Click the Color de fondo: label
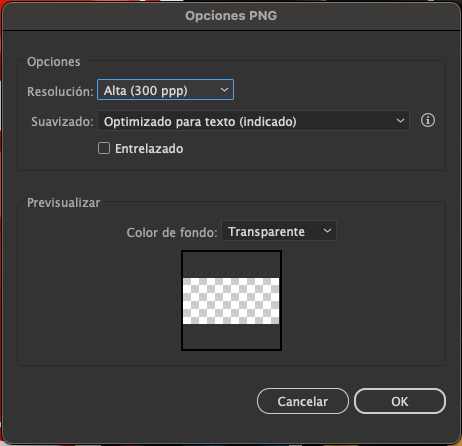The width and height of the screenshot is (462, 446). (172, 232)
